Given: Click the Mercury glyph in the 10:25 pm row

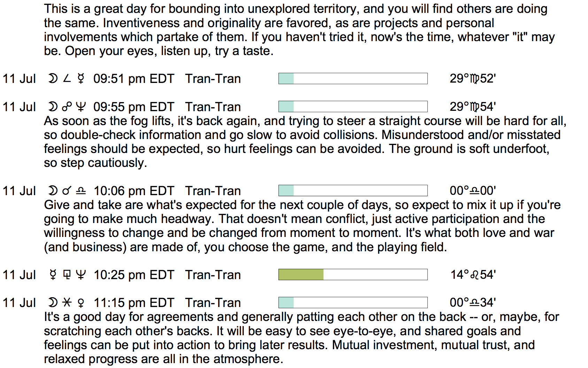Looking at the screenshot, I should click(53, 275).
